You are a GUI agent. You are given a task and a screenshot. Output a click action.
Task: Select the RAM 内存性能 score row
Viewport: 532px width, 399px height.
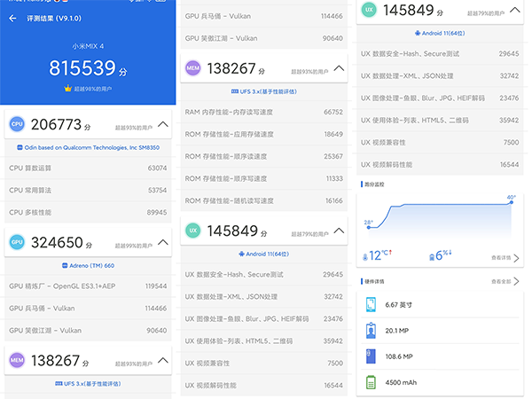pos(262,112)
